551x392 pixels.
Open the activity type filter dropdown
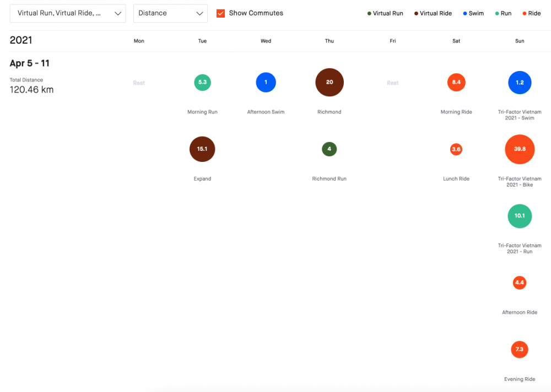coord(68,13)
